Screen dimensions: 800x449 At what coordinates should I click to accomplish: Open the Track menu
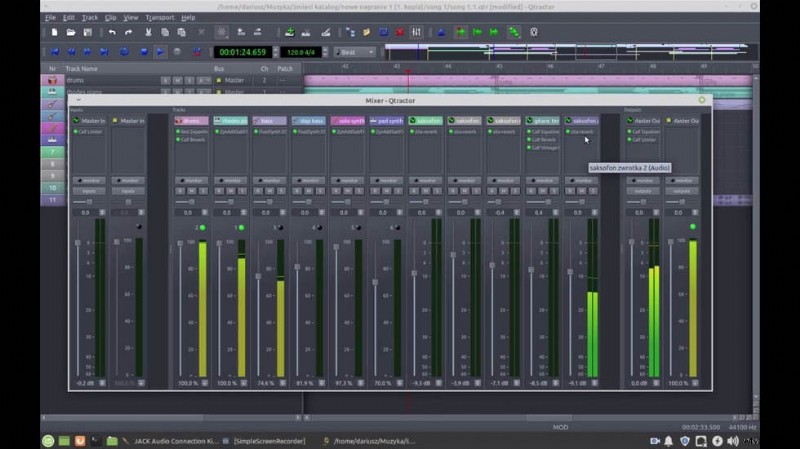point(90,17)
